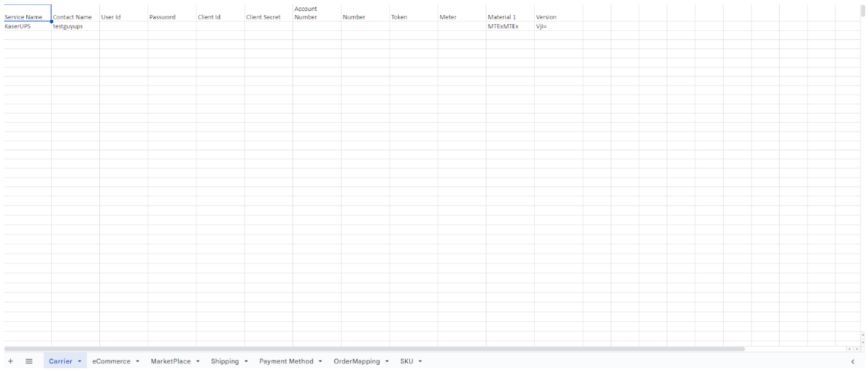Click the horizontal scrollbar at the bottom

click(374, 349)
